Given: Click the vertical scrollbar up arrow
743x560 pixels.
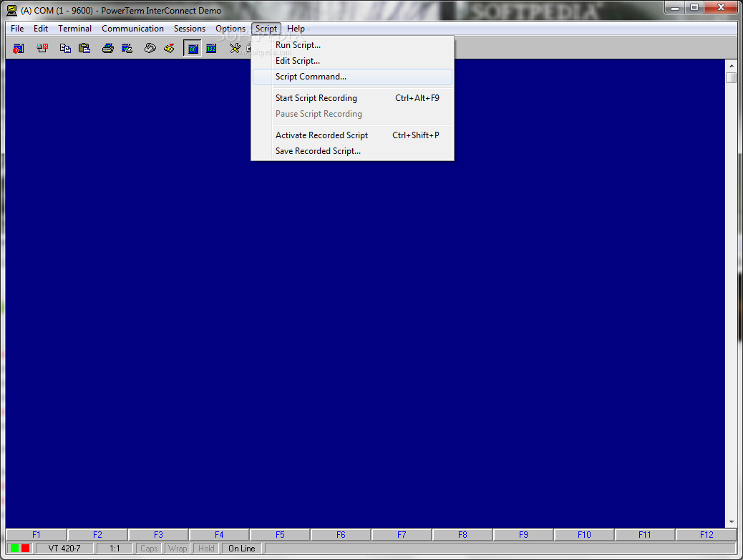Looking at the screenshot, I should tap(731, 65).
